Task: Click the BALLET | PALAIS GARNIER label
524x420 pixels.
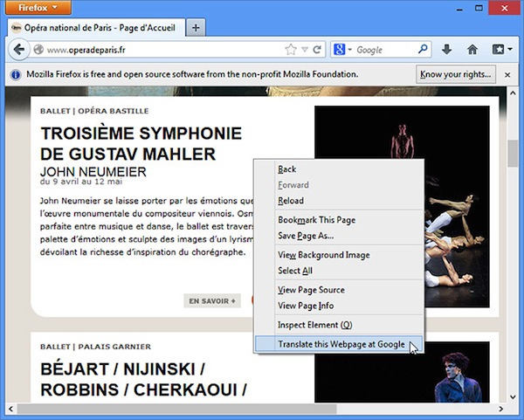Action: [x=95, y=347]
